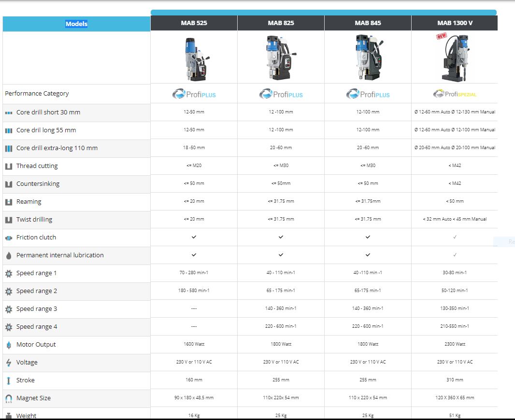Click the highlighted Models header
Image resolution: width=515 pixels, height=420 pixels.
tap(76, 24)
